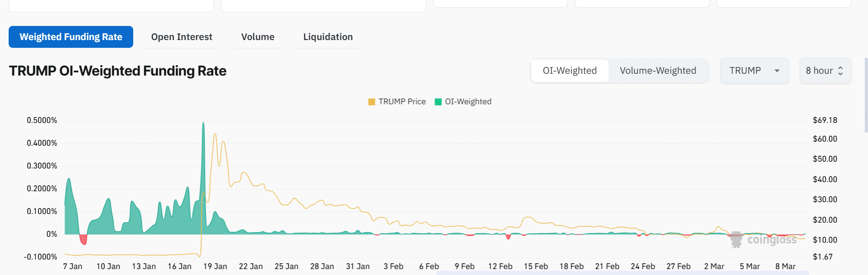Show the Liquidation tab
This screenshot has height=275, width=868.
click(x=328, y=37)
